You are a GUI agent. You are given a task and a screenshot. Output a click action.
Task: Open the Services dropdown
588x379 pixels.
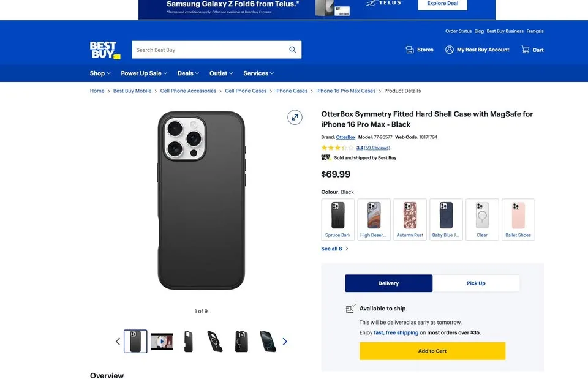point(257,73)
